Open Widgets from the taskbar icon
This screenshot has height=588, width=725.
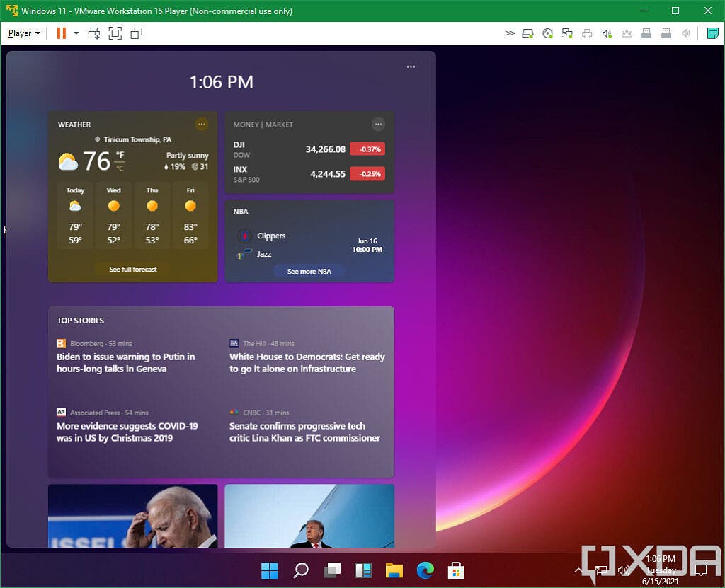click(x=362, y=570)
